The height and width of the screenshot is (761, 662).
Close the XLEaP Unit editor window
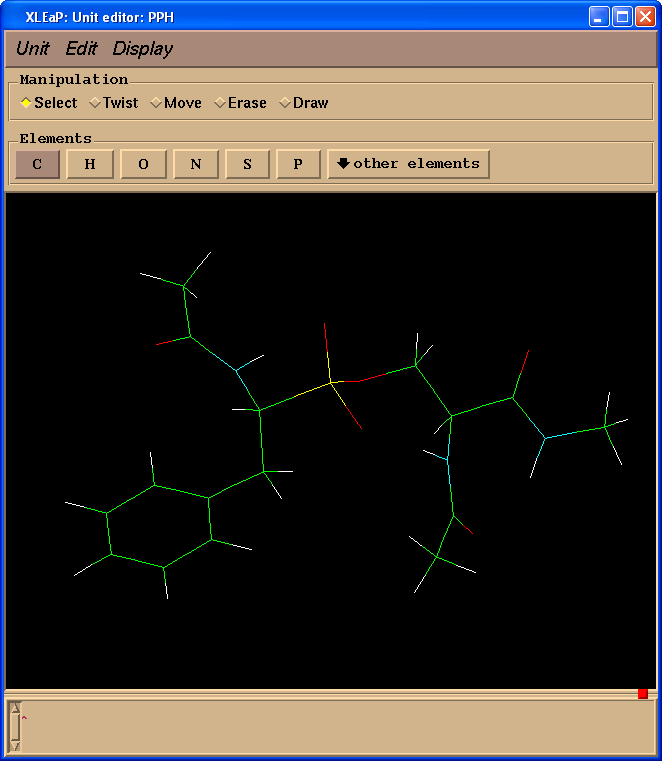(x=645, y=17)
